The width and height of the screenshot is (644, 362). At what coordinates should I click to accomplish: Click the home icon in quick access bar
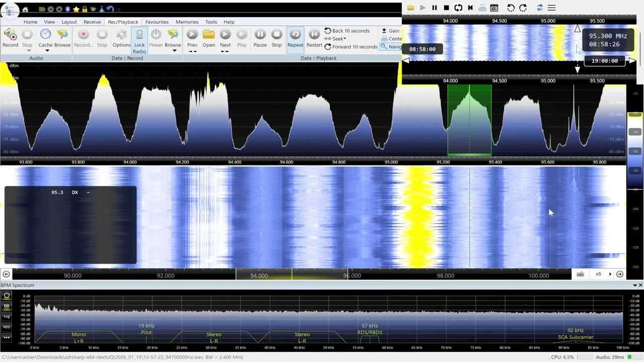[25, 9]
